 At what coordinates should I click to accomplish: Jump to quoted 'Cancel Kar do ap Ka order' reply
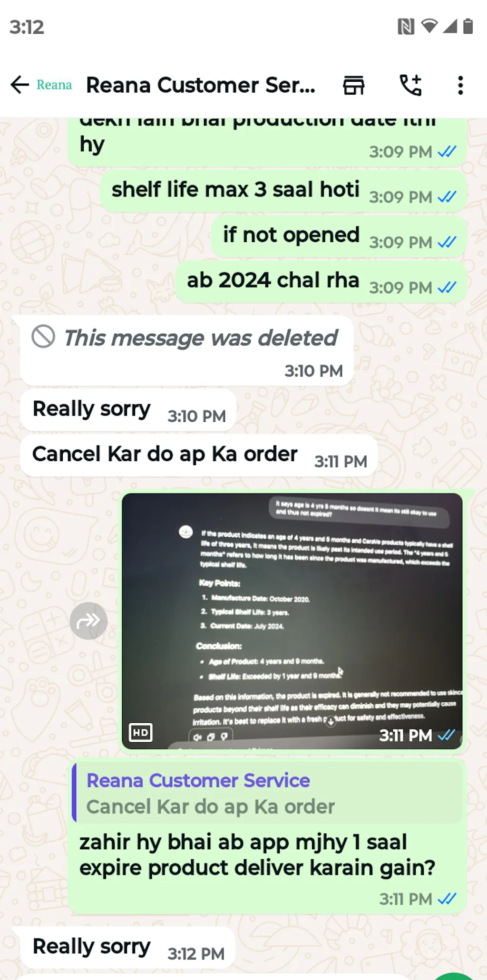267,793
